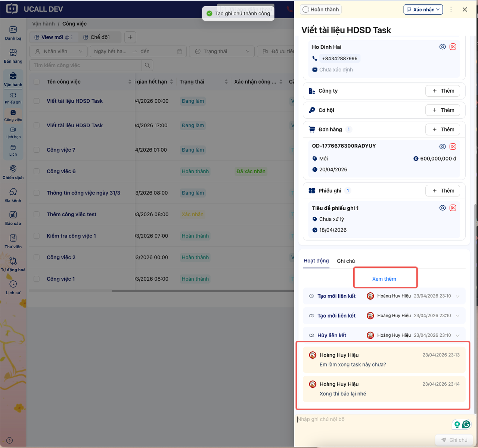Select Vận hành sidebar section

13,79
